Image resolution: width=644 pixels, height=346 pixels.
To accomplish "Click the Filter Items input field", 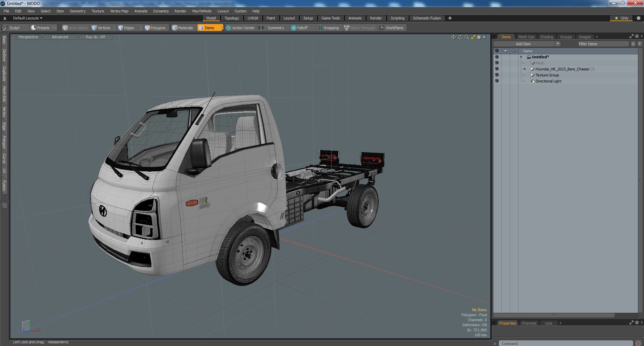I will click(x=603, y=44).
